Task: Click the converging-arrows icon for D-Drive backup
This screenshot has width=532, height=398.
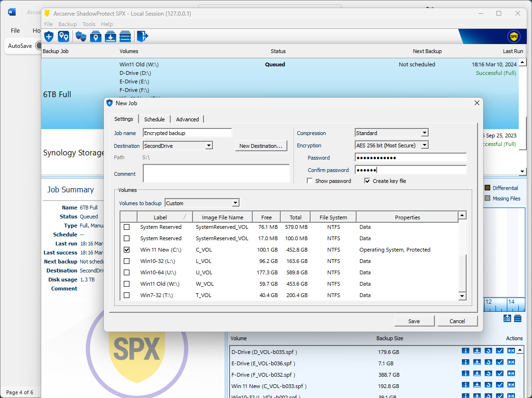Action: (511, 351)
